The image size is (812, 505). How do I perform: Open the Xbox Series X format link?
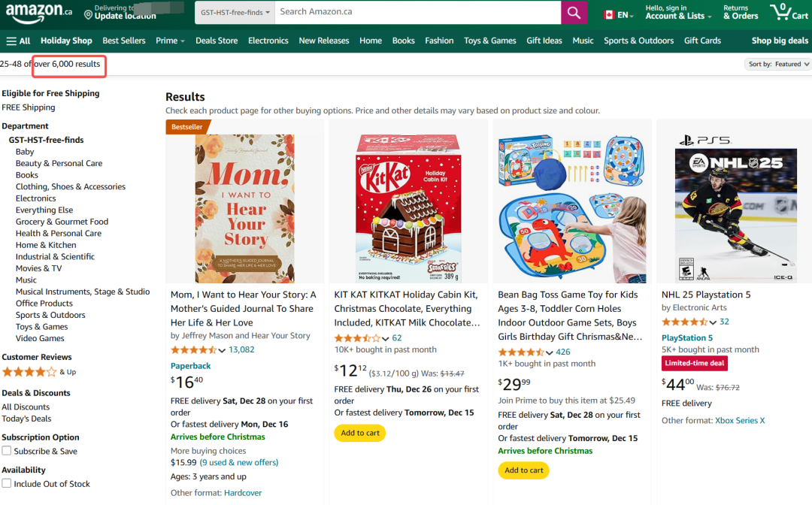(740, 420)
